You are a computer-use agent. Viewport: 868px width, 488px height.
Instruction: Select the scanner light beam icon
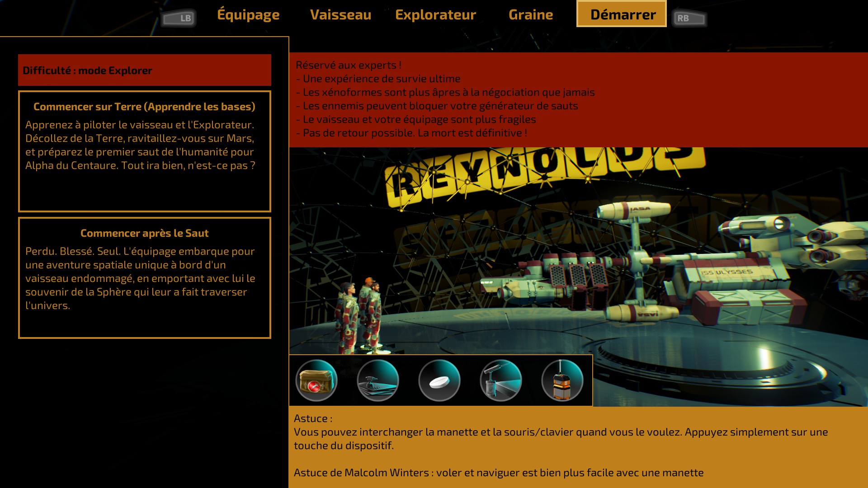coord(501,380)
